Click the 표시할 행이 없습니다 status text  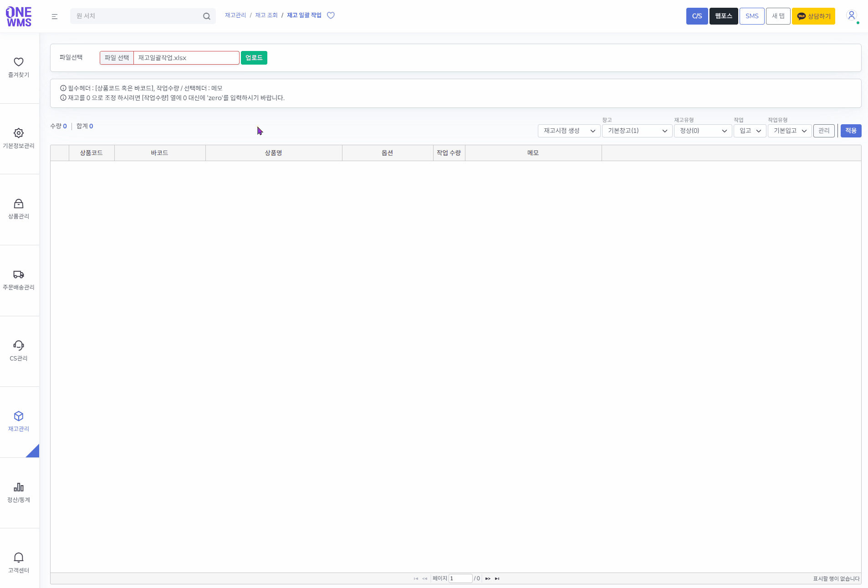(x=836, y=579)
